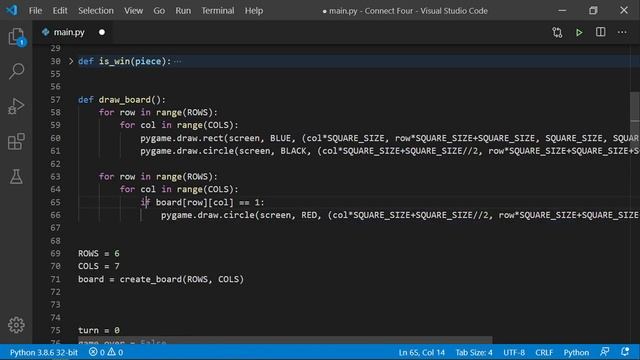This screenshot has width=640, height=360.
Task: Close the Visual Studio Code window
Action: tap(624, 10)
